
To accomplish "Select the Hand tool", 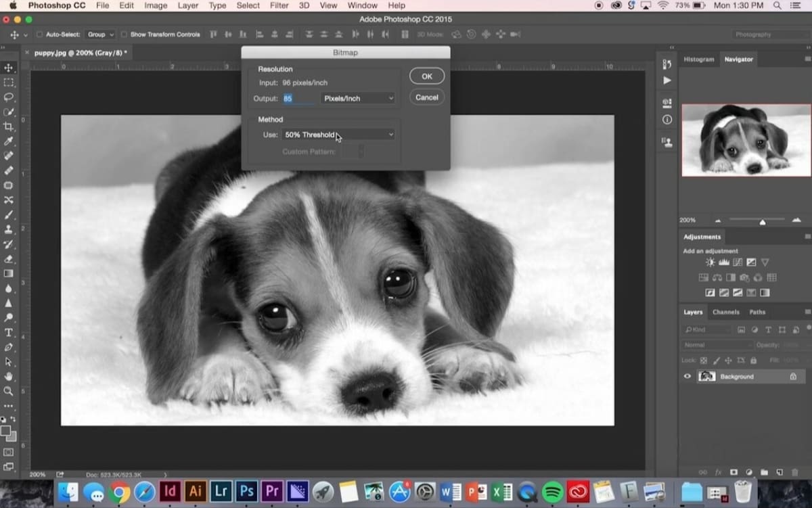I will pyautogui.click(x=9, y=376).
